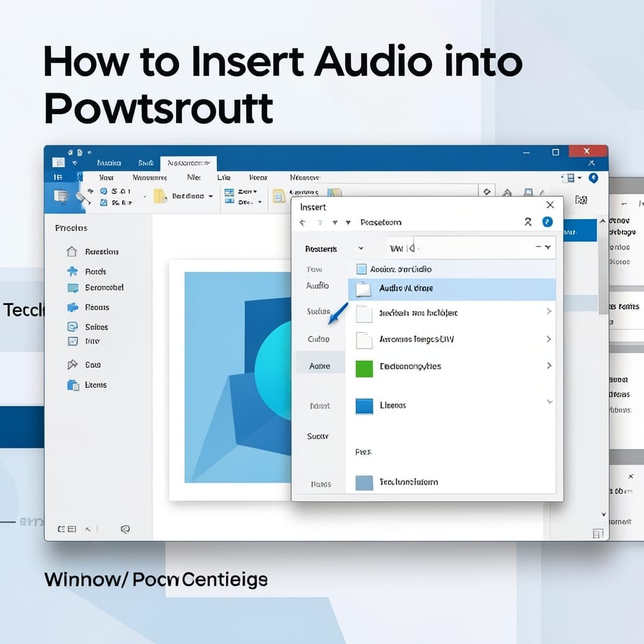The width and height of the screenshot is (644, 644).
Task: Click the blue icon beside Rioots
Action: (73, 307)
